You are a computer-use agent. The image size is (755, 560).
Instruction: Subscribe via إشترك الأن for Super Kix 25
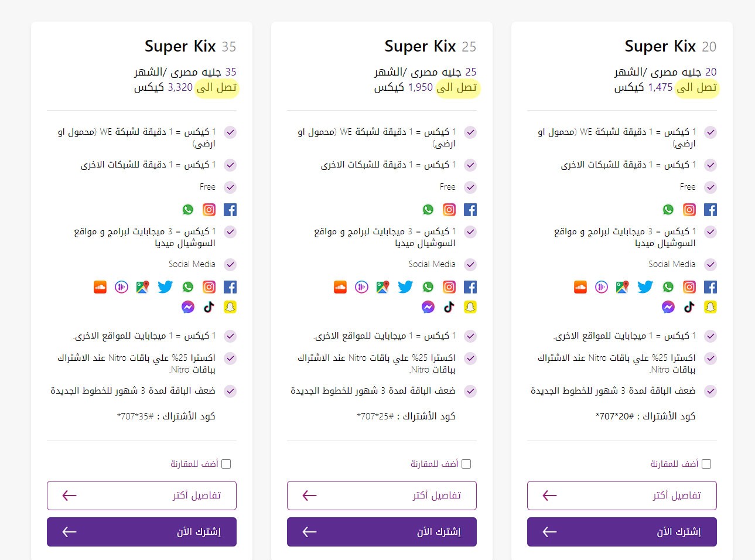(382, 532)
